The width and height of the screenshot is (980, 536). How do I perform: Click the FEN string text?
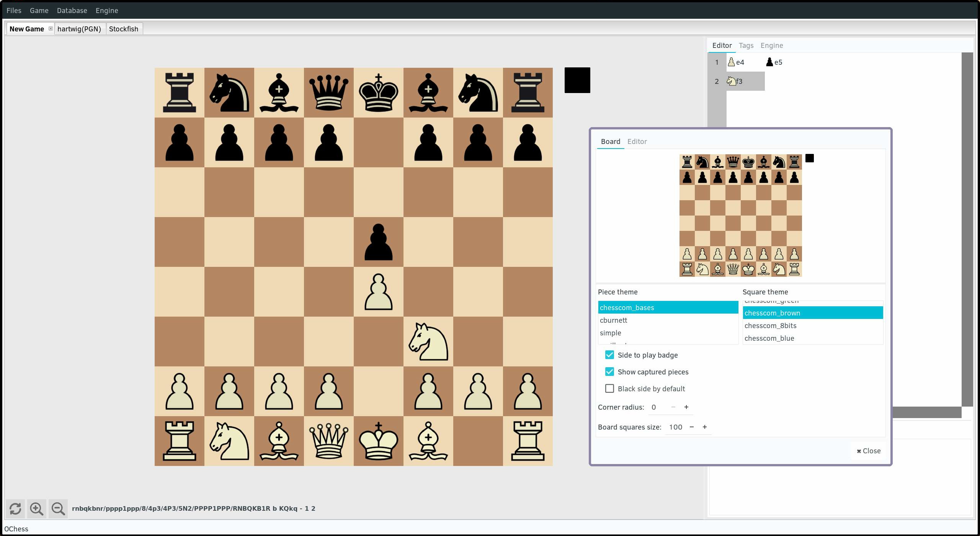pos(193,508)
